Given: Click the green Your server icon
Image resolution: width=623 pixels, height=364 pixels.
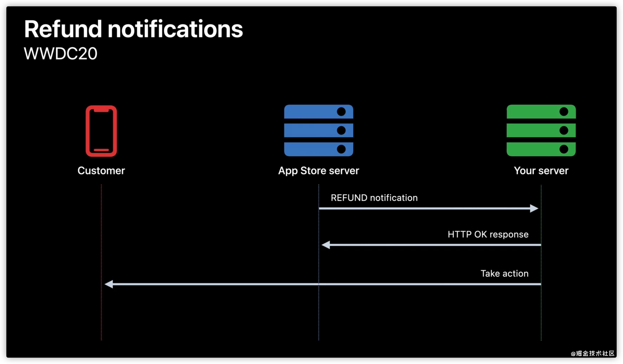Looking at the screenshot, I should tap(541, 131).
